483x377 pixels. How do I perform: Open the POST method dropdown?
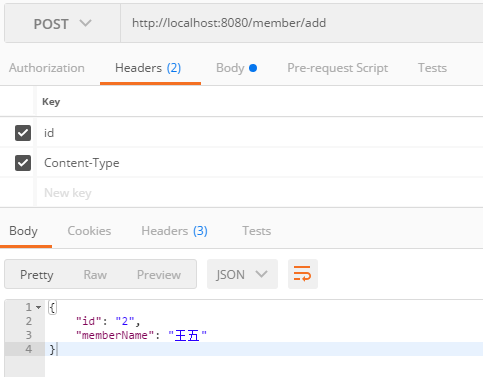coord(62,24)
